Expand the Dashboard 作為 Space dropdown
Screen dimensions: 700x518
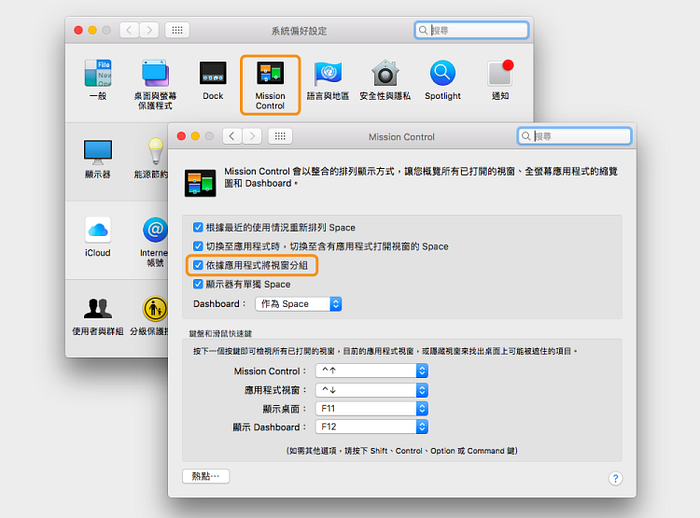coord(297,304)
